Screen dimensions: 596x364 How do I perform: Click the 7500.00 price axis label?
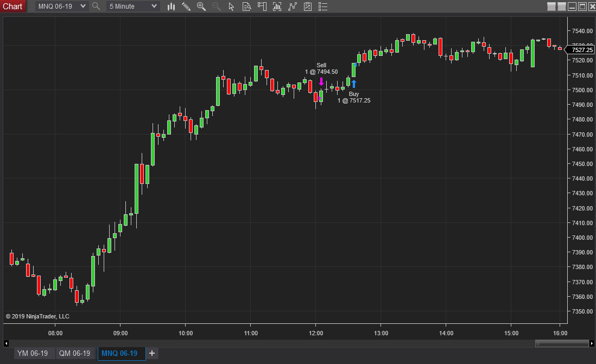coord(582,90)
